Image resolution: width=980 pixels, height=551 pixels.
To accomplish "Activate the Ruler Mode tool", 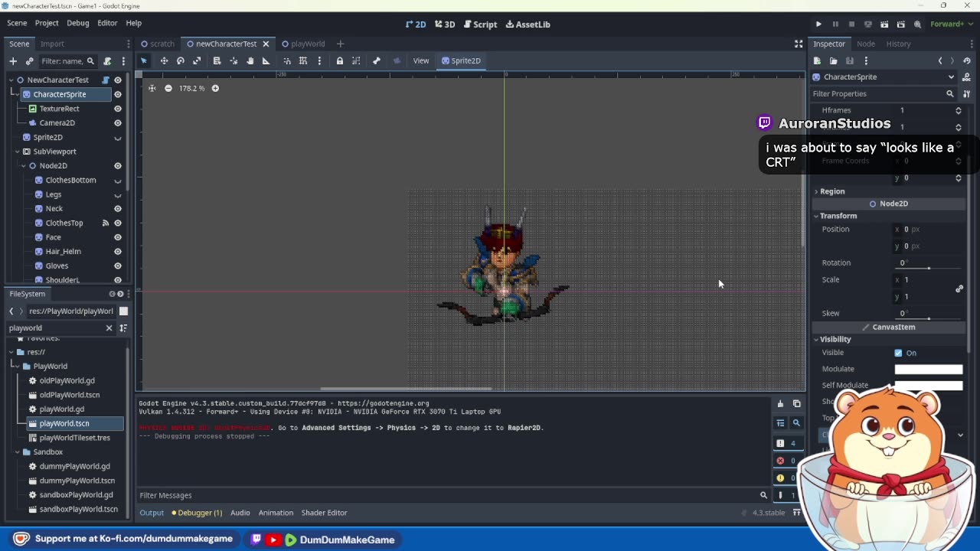I will 266,60.
